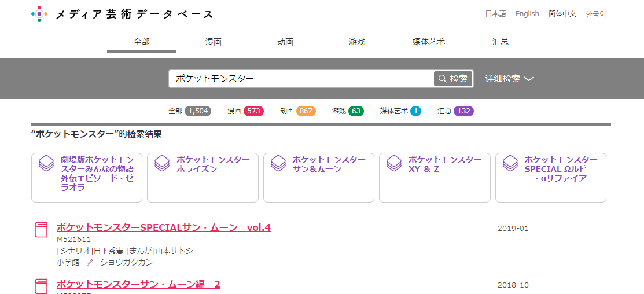This screenshot has width=644, height=294.
Task: Filter results by 汇总 with 132 items
Action: tap(455, 111)
